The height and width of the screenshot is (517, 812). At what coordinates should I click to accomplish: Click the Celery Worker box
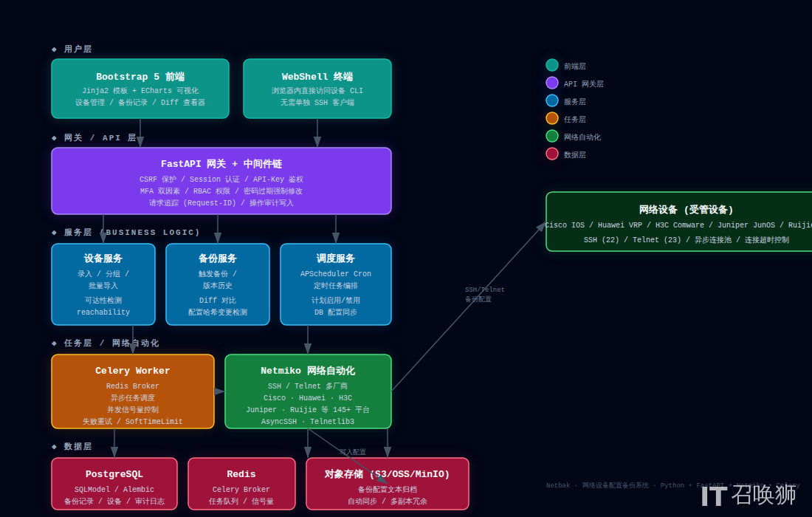[133, 391]
